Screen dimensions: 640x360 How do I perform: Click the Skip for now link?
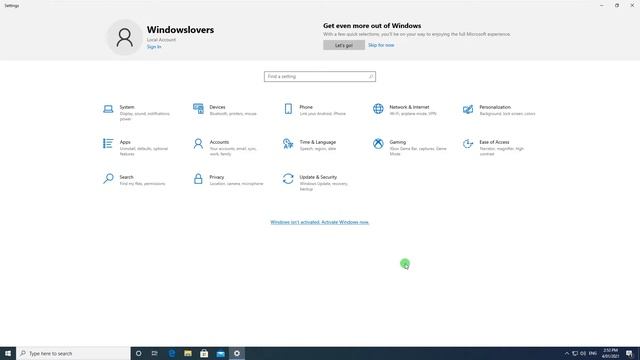click(x=381, y=45)
